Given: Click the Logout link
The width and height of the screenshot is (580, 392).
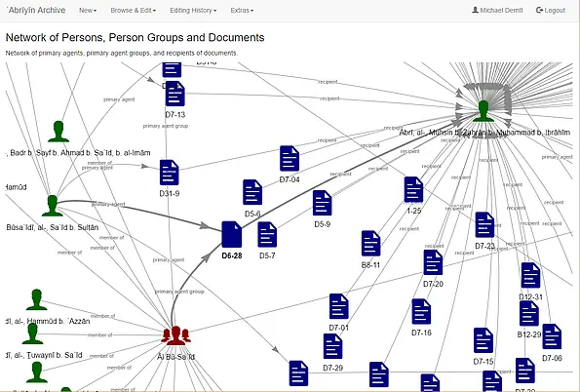Looking at the screenshot, I should tap(551, 11).
